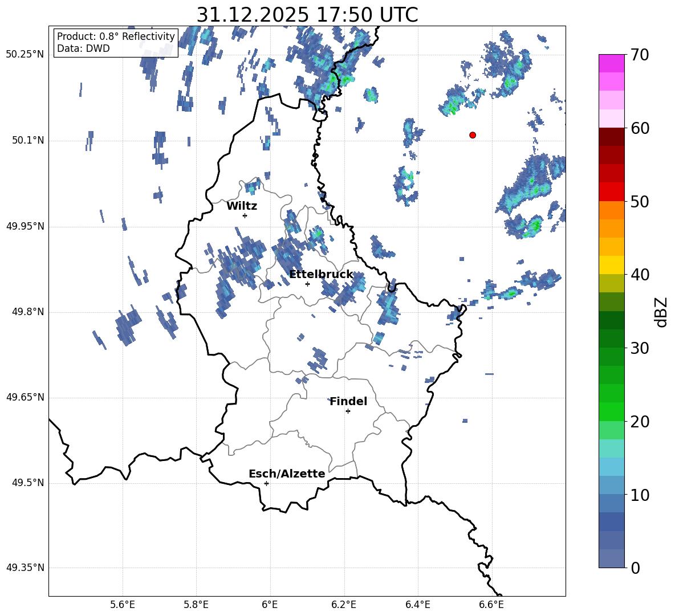This screenshot has width=675, height=616.
Task: Click the Wiltz city label
Action: click(x=242, y=206)
